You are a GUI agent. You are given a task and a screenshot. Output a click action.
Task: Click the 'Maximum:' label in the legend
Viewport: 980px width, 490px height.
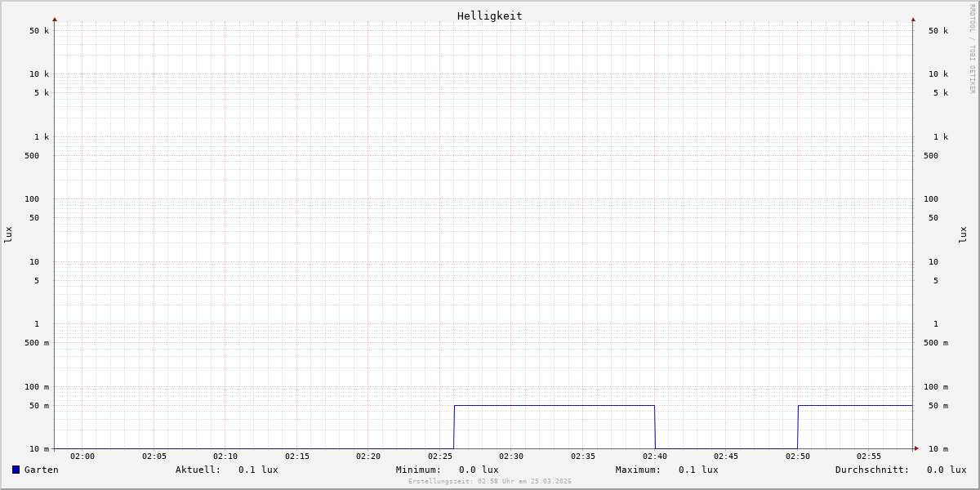(639, 470)
